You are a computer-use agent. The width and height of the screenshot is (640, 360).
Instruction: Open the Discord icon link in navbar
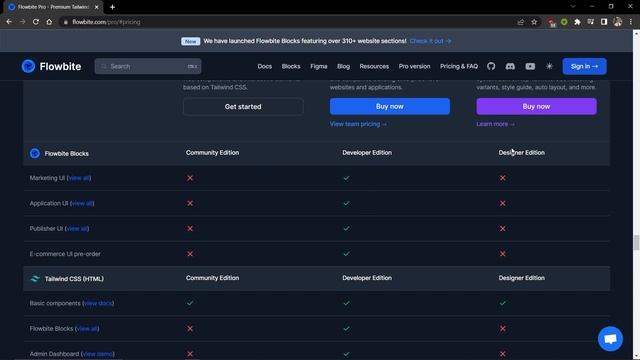coord(510,66)
